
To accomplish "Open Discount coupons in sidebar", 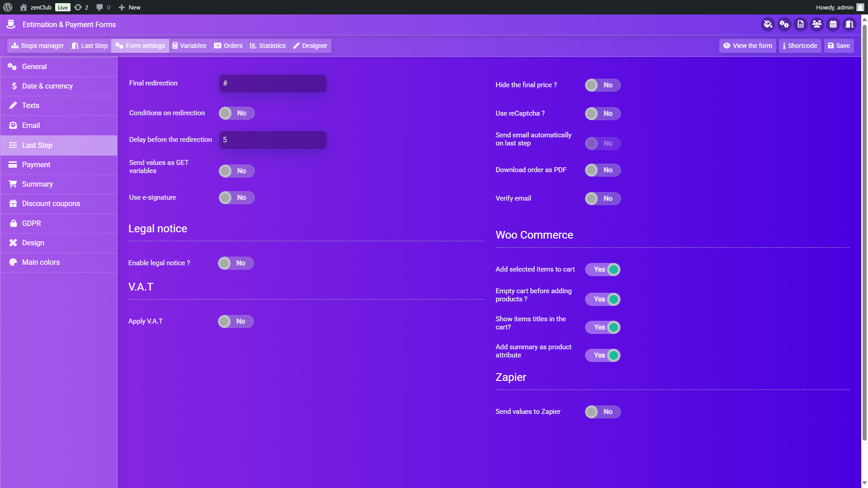I will tap(59, 204).
